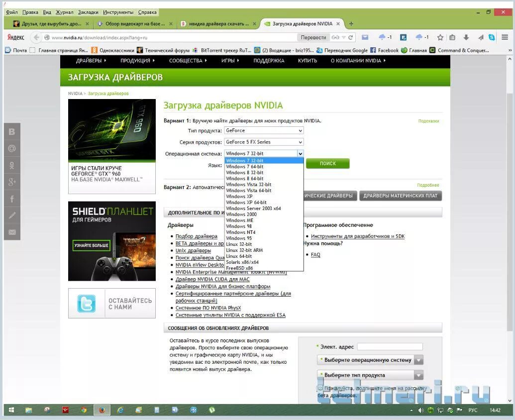
Task: Open the Unix драйверы link
Action: pos(193,250)
